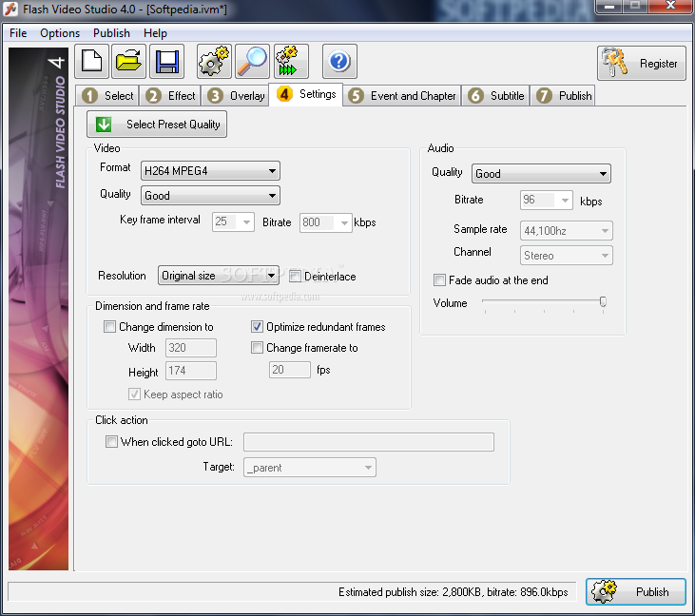
Task: Click the green arrow icon on Select Preset Quality
Action: pyautogui.click(x=104, y=125)
